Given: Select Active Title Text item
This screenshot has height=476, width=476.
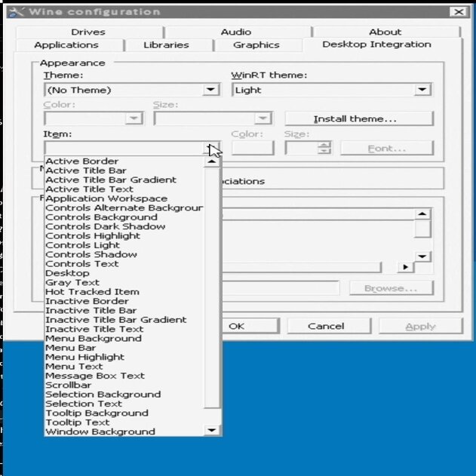Looking at the screenshot, I should 124,189.
